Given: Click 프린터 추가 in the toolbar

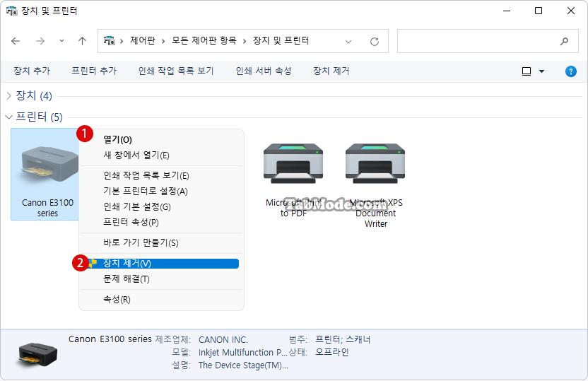Looking at the screenshot, I should 94,71.
